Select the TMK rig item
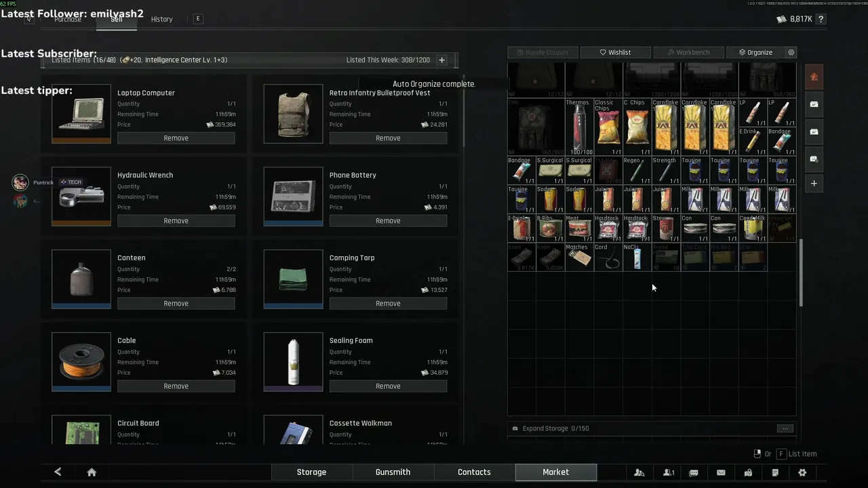Viewport: 868px width, 488px height. (x=536, y=127)
